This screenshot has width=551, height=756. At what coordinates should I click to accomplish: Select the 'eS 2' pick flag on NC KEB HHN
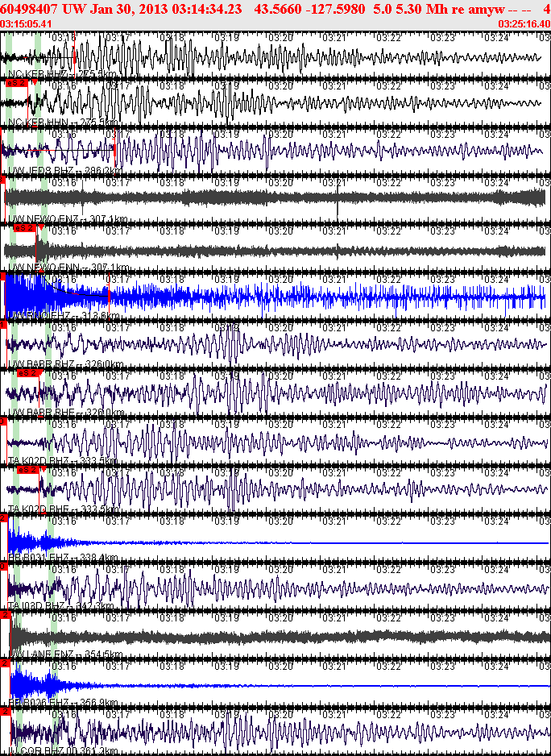coord(16,83)
